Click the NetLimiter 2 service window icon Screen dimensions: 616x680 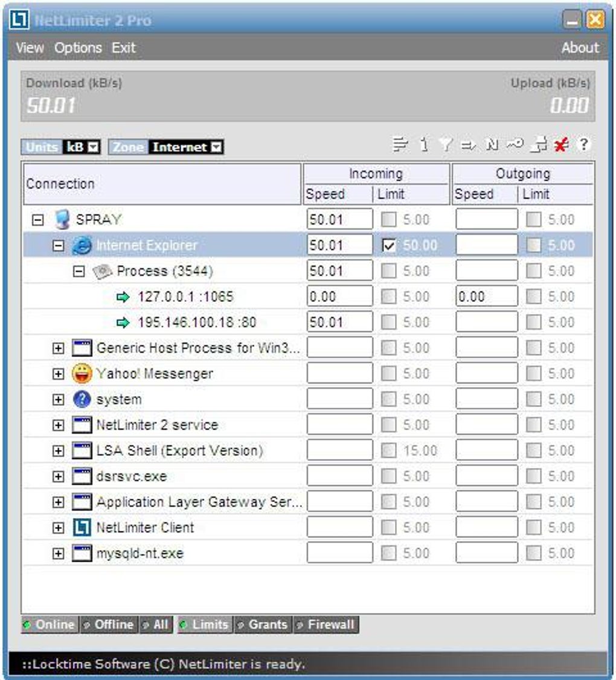coord(82,425)
